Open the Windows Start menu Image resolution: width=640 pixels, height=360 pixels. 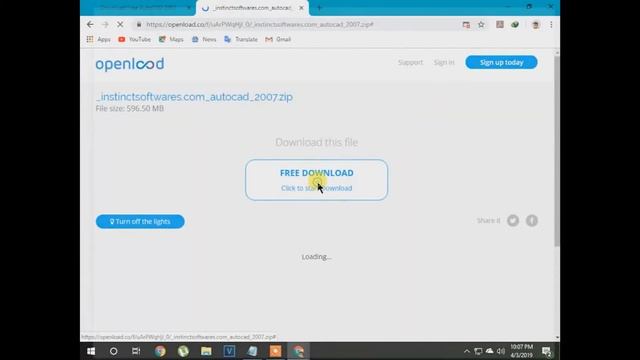pos(91,351)
